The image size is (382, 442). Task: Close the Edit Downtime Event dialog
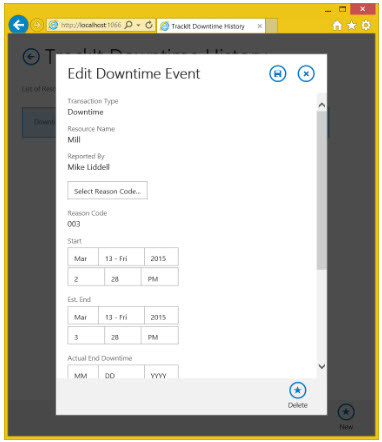point(306,74)
